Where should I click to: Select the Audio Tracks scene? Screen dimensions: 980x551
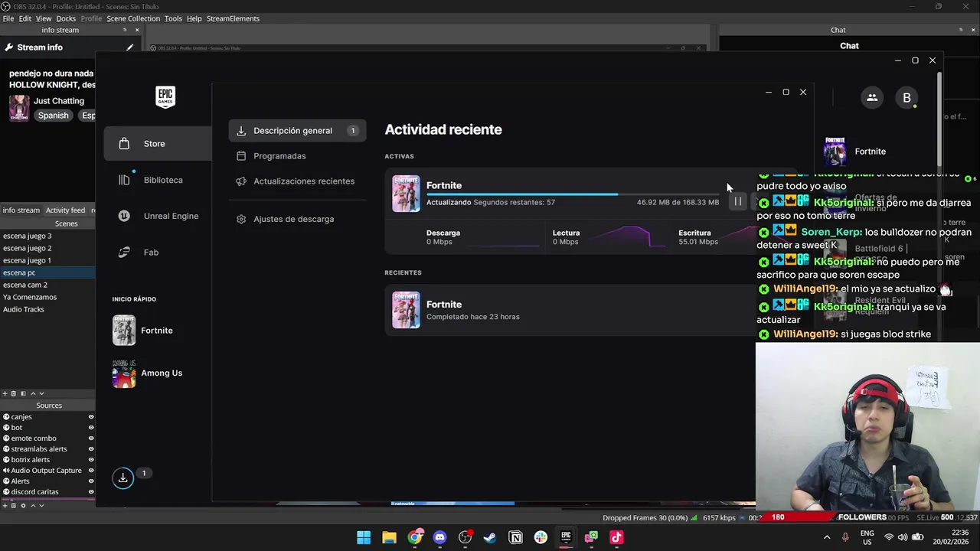click(47, 309)
